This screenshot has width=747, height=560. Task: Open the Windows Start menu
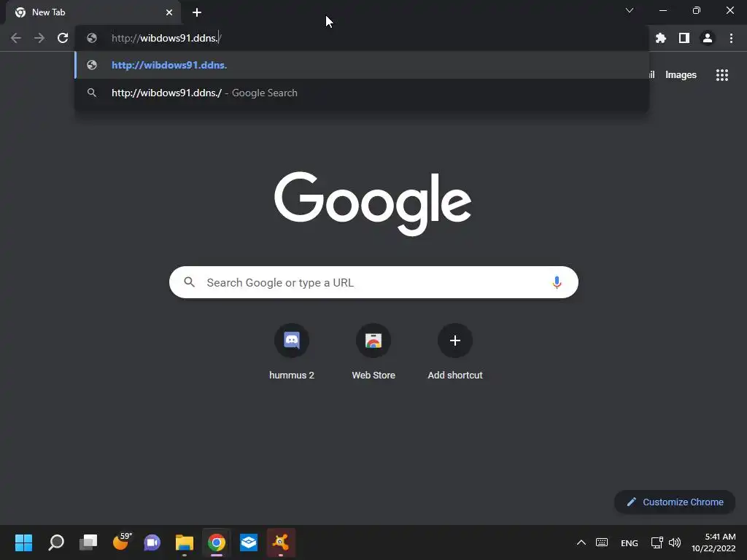[x=23, y=542]
